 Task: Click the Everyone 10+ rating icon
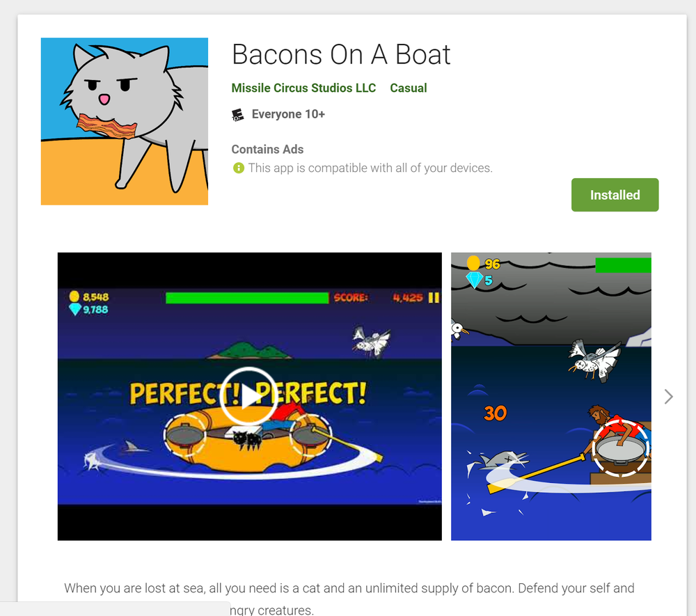pos(238,115)
